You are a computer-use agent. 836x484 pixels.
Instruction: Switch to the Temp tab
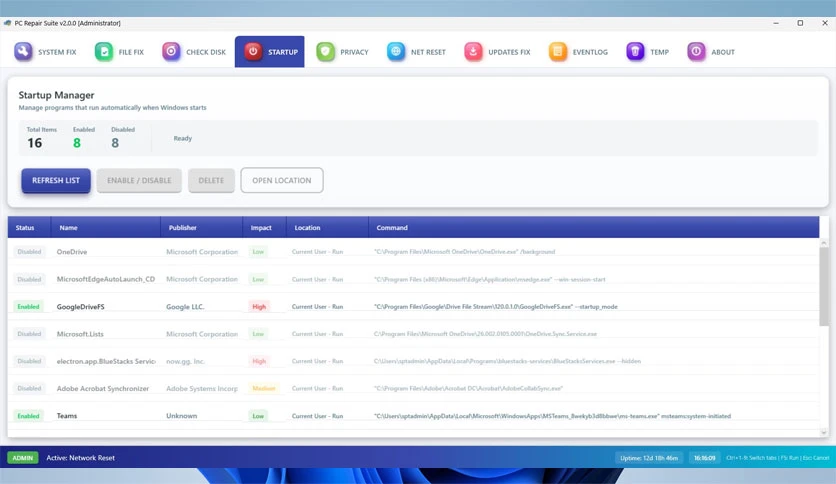tap(647, 52)
